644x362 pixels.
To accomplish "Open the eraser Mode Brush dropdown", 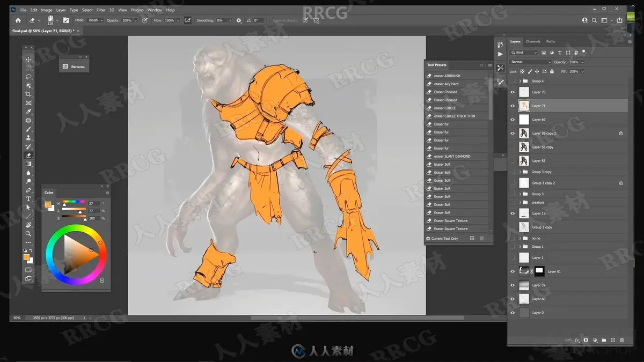I will click(x=95, y=20).
